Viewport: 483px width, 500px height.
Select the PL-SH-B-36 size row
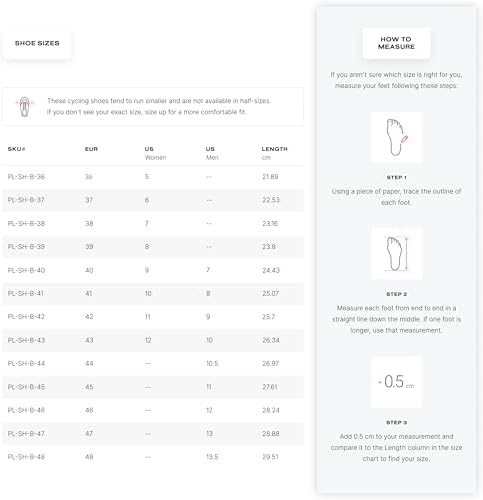[x=153, y=177]
